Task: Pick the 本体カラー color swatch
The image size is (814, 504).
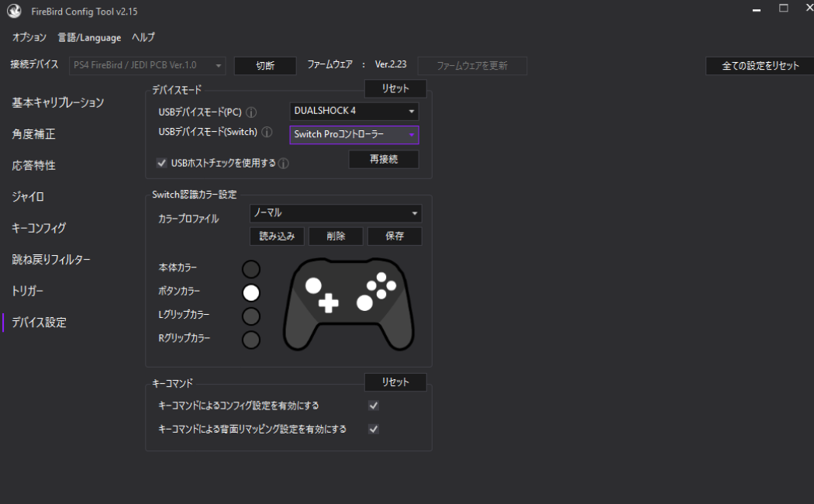Action: coord(251,269)
